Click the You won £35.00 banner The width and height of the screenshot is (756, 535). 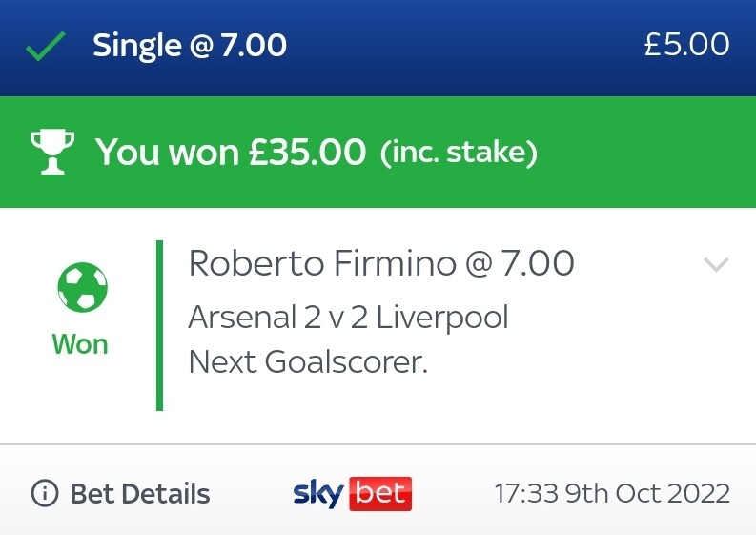click(378, 152)
